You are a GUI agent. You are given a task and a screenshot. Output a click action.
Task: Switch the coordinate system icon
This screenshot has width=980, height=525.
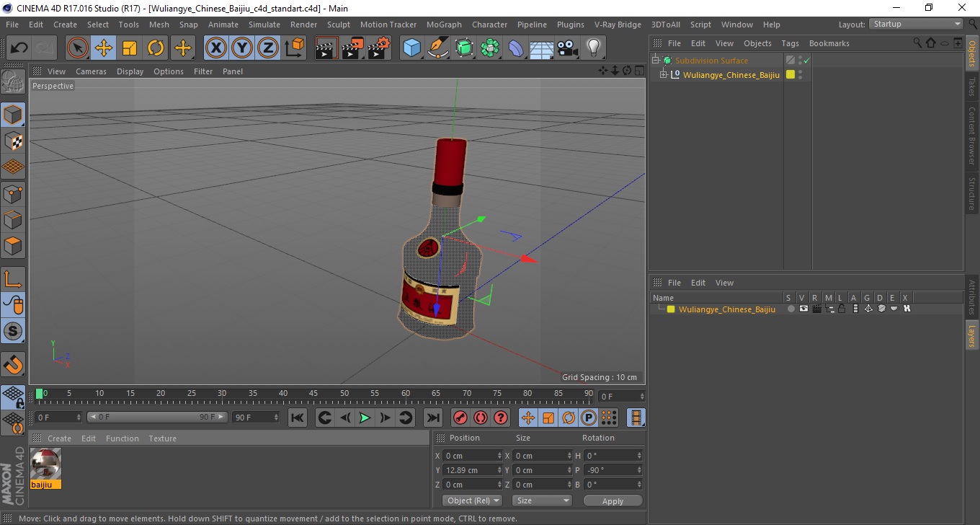(x=294, y=48)
